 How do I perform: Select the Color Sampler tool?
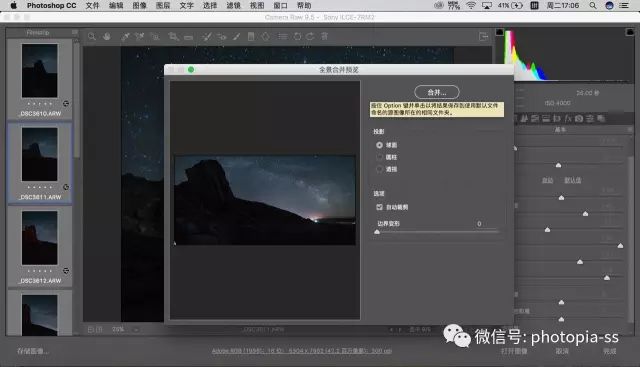[x=140, y=36]
